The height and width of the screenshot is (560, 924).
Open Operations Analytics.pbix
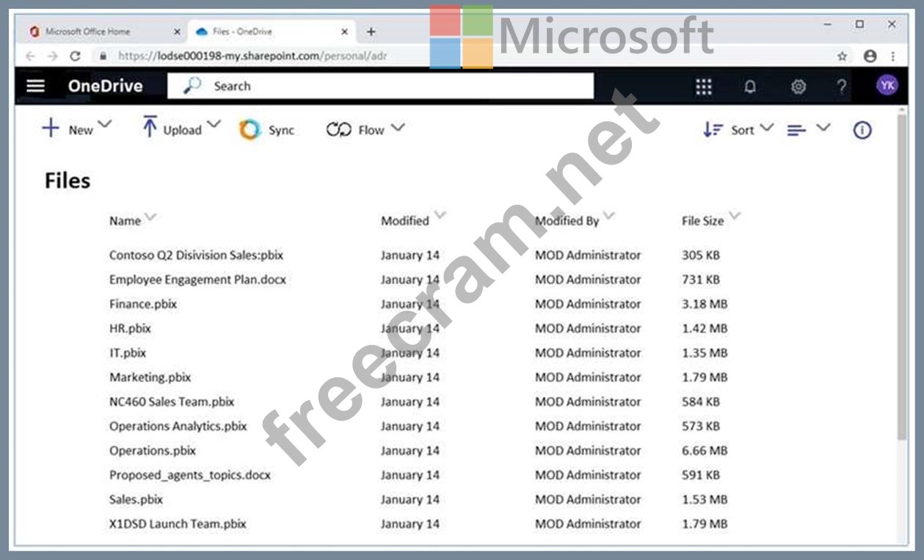(x=178, y=426)
